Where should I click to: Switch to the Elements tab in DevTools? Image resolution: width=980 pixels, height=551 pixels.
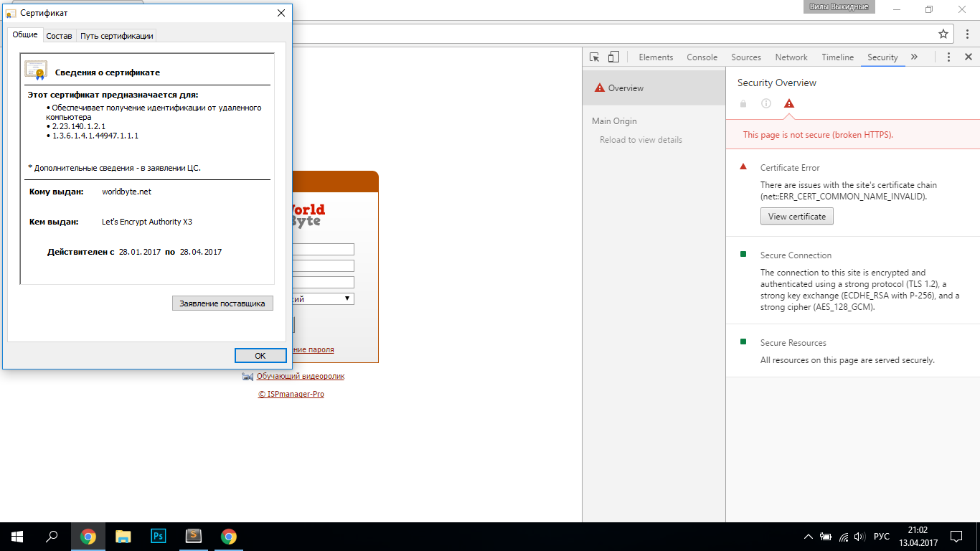(656, 57)
